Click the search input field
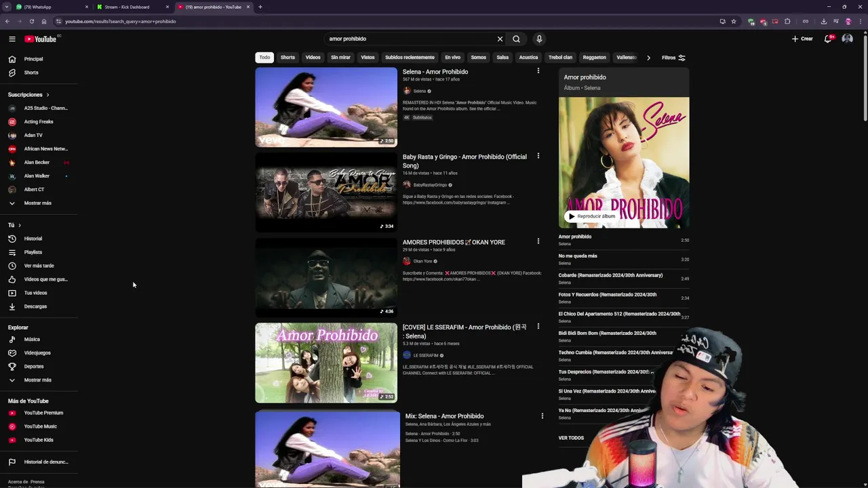This screenshot has height=488, width=868. point(410,39)
